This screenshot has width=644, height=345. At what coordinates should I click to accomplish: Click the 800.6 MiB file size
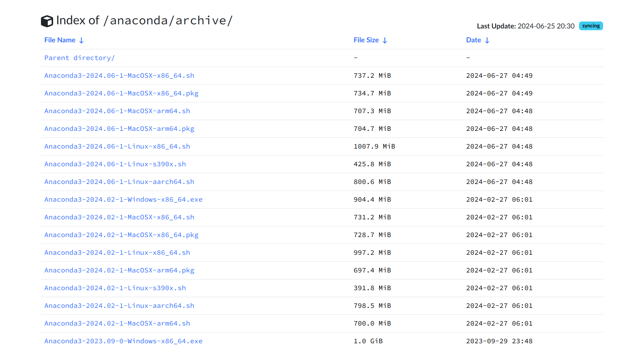click(373, 182)
